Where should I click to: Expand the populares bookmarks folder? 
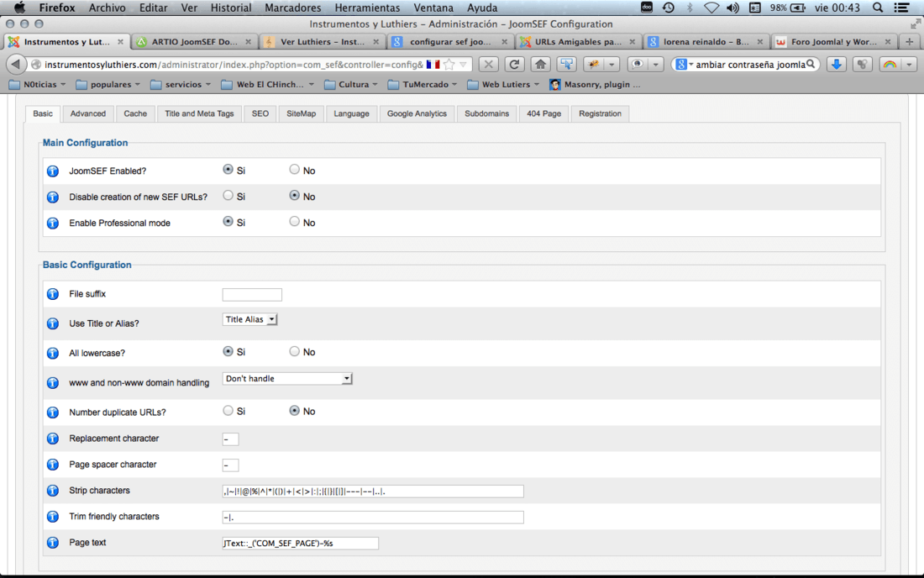tap(108, 84)
